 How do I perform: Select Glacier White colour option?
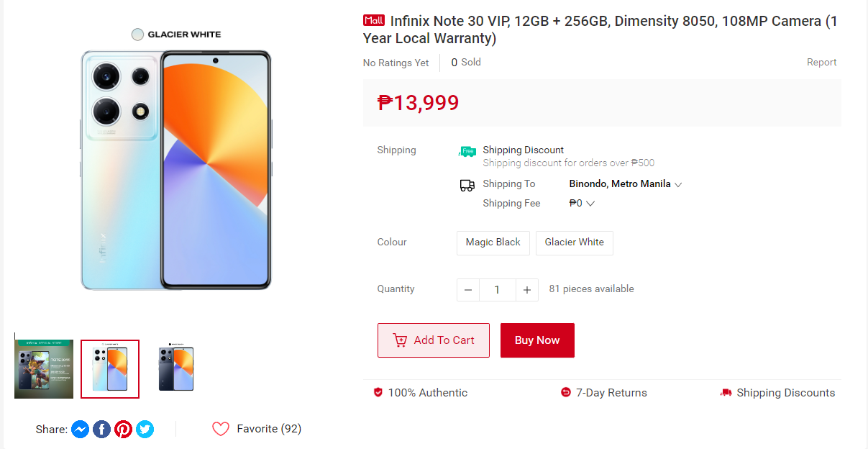pos(575,242)
